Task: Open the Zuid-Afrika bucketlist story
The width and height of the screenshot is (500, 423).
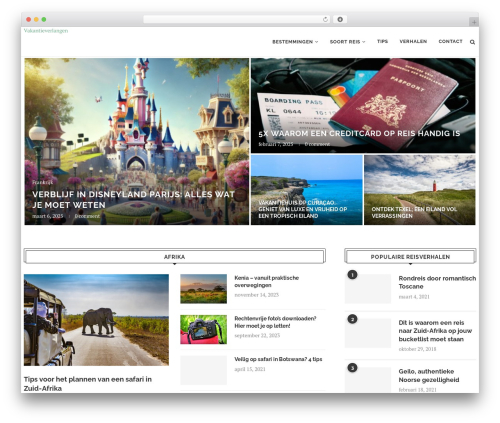Action: click(x=435, y=331)
